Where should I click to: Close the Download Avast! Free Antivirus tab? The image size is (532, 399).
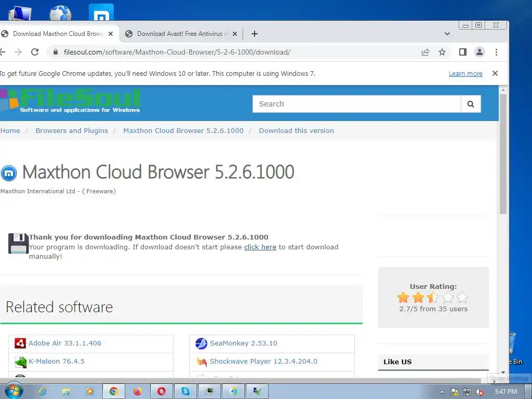[x=235, y=34]
